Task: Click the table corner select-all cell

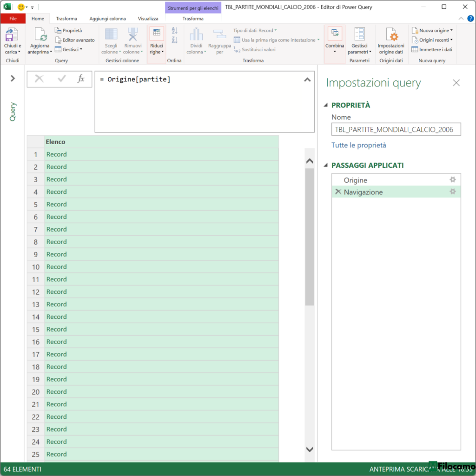Action: [35, 142]
